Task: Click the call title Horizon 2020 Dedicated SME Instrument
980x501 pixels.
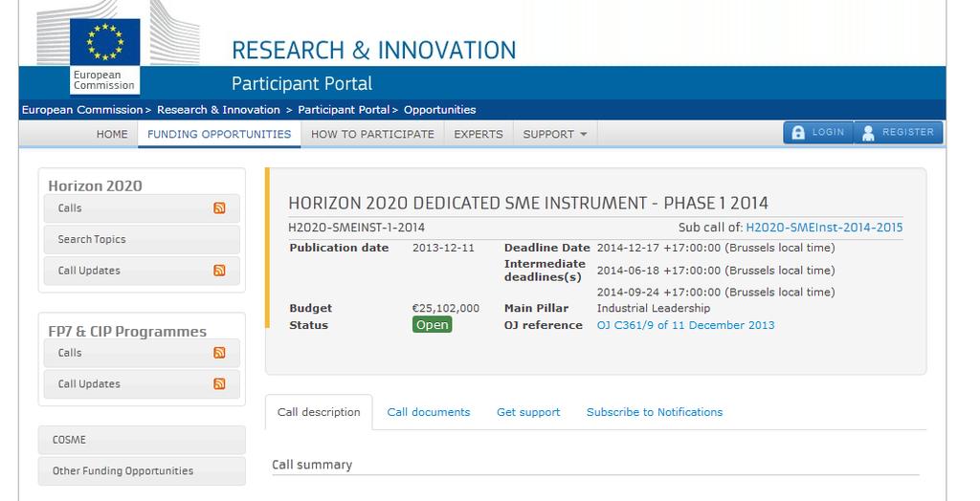Action: tap(528, 203)
